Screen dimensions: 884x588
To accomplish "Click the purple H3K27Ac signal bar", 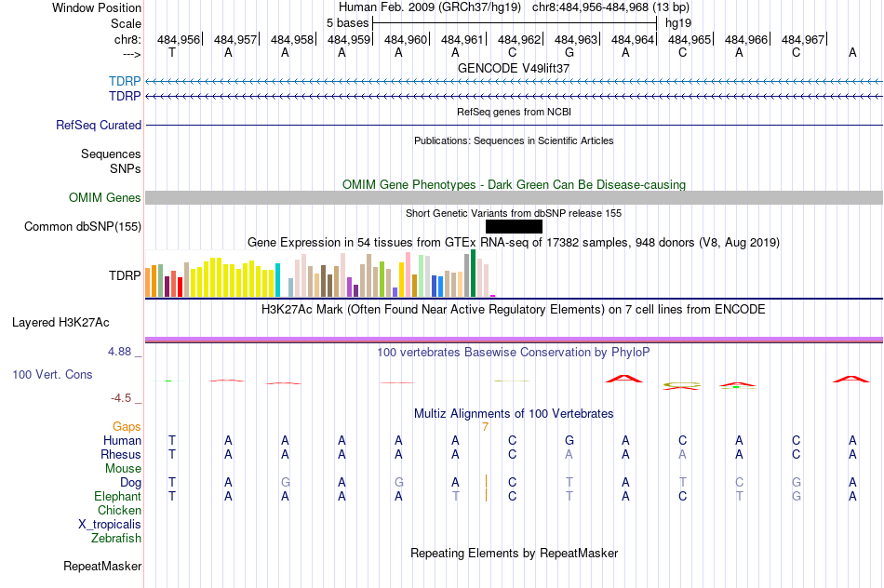I will coord(514,340).
